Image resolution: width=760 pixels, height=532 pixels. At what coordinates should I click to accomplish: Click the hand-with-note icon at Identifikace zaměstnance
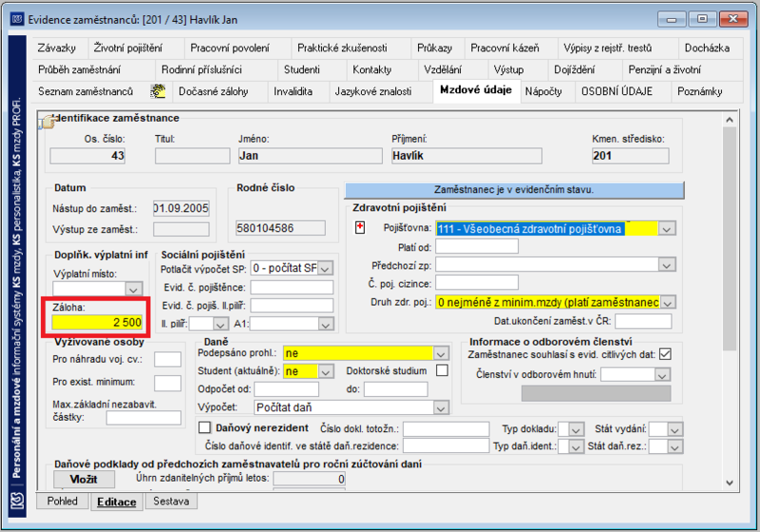pyautogui.click(x=47, y=122)
